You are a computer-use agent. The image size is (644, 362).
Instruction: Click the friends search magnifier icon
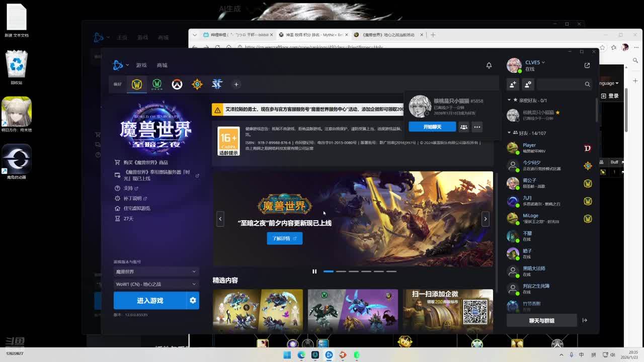pyautogui.click(x=587, y=84)
